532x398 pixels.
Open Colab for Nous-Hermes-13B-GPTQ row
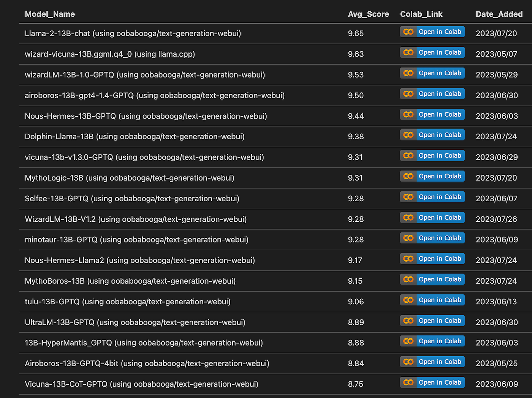(432, 114)
